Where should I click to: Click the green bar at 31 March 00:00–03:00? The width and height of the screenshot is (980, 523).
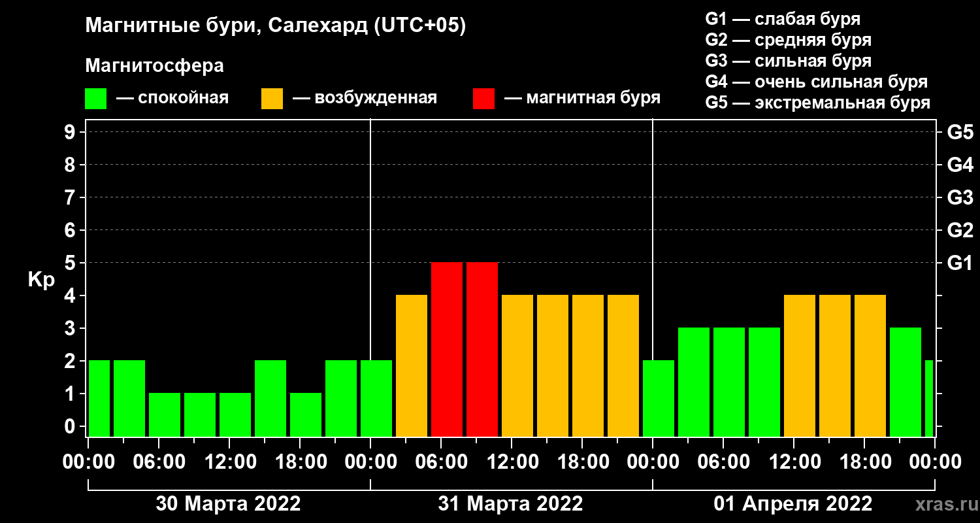(x=376, y=398)
